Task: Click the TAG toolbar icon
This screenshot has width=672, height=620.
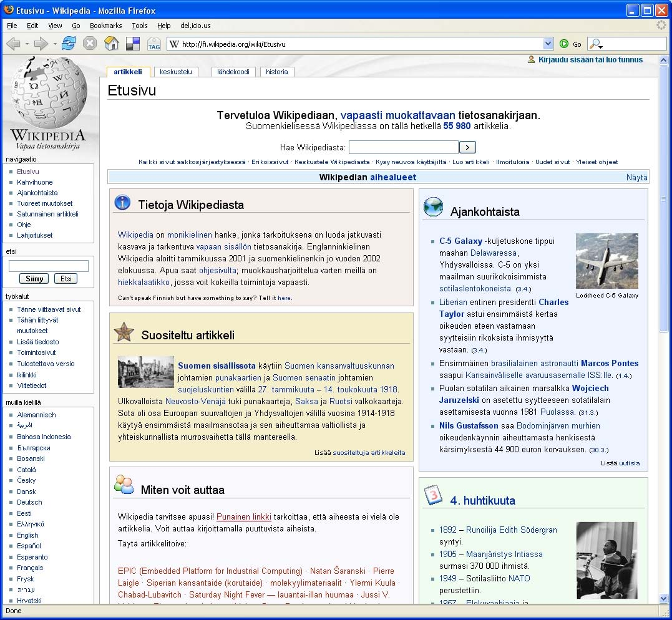Action: [154, 44]
